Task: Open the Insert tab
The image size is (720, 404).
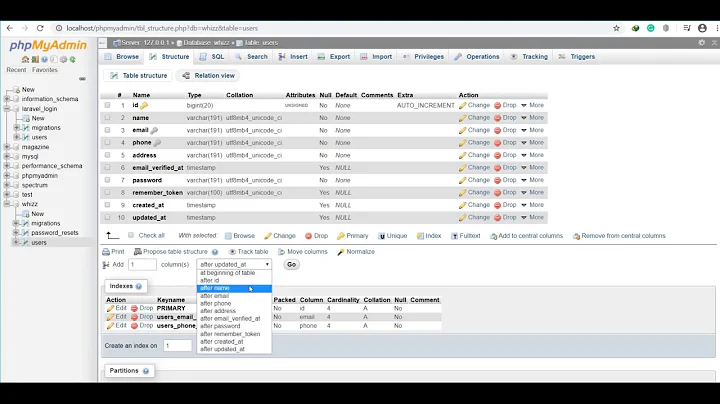Action: click(293, 57)
